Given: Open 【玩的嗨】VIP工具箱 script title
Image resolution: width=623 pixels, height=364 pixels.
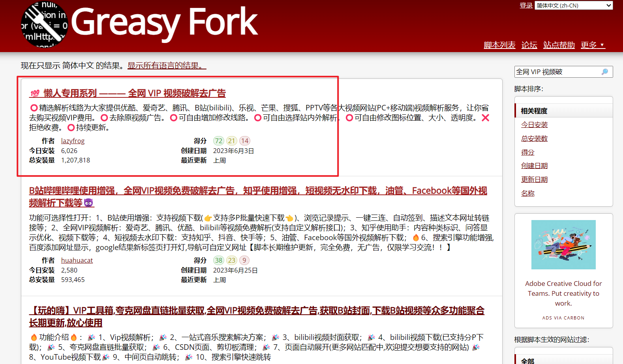Looking at the screenshot, I should click(257, 317).
